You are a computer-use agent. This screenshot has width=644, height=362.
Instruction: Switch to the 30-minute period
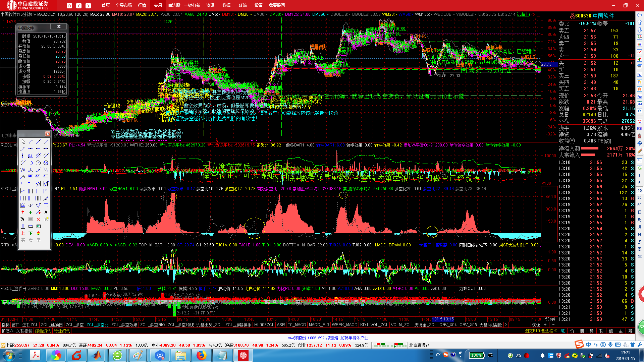point(640,197)
